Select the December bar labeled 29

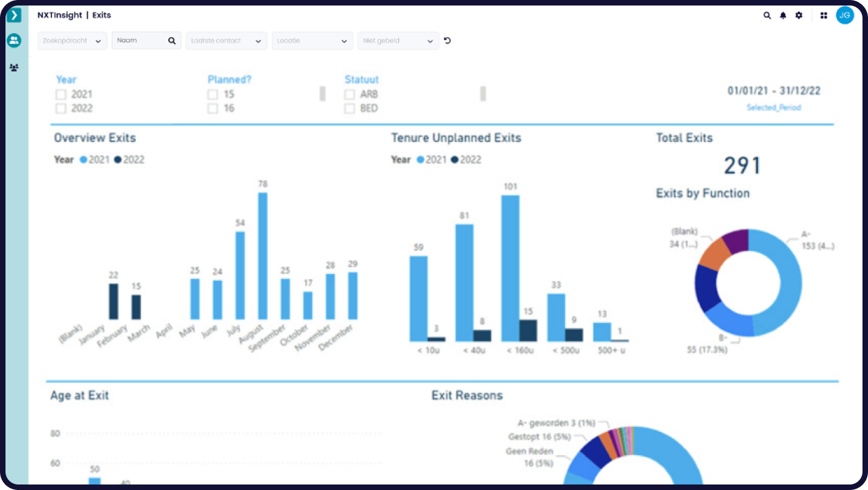352,295
